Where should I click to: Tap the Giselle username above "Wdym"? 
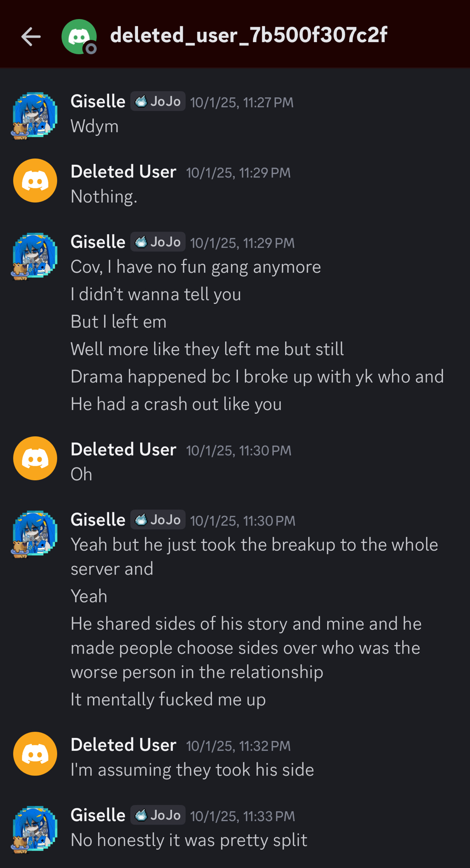[98, 102]
